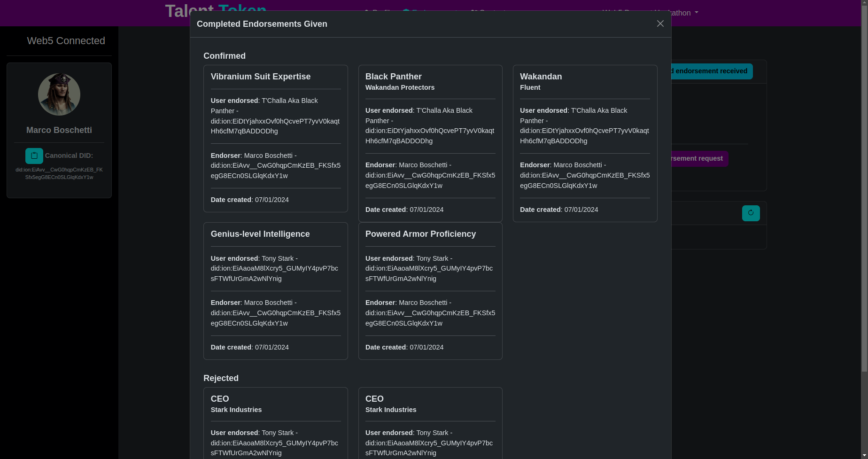This screenshot has width=868, height=459.
Task: Click User endorsed line in Vibranium Suit Expertise card
Action: click(275, 116)
